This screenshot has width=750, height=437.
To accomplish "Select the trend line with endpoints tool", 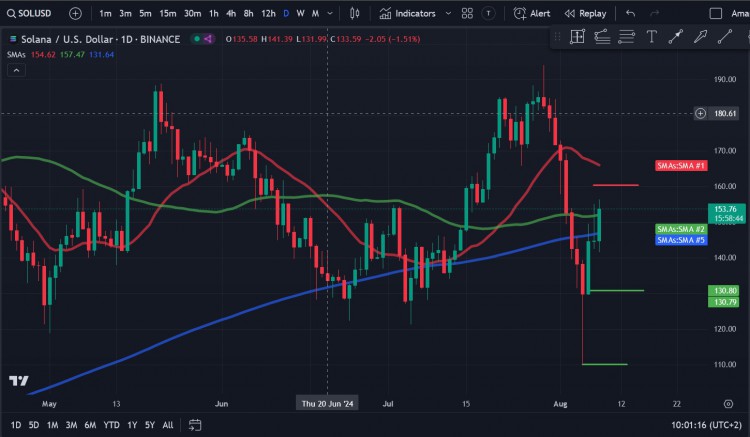I will [x=675, y=37].
